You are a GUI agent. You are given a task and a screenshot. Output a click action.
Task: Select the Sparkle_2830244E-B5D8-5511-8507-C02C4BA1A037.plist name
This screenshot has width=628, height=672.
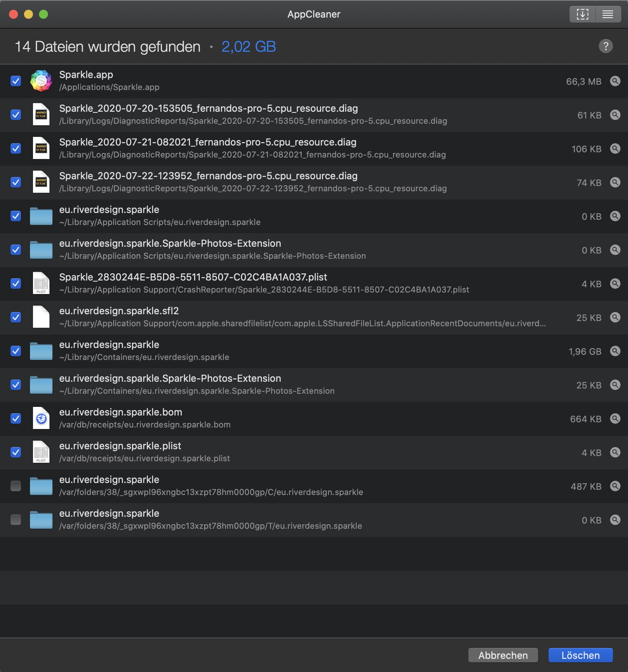(x=193, y=277)
